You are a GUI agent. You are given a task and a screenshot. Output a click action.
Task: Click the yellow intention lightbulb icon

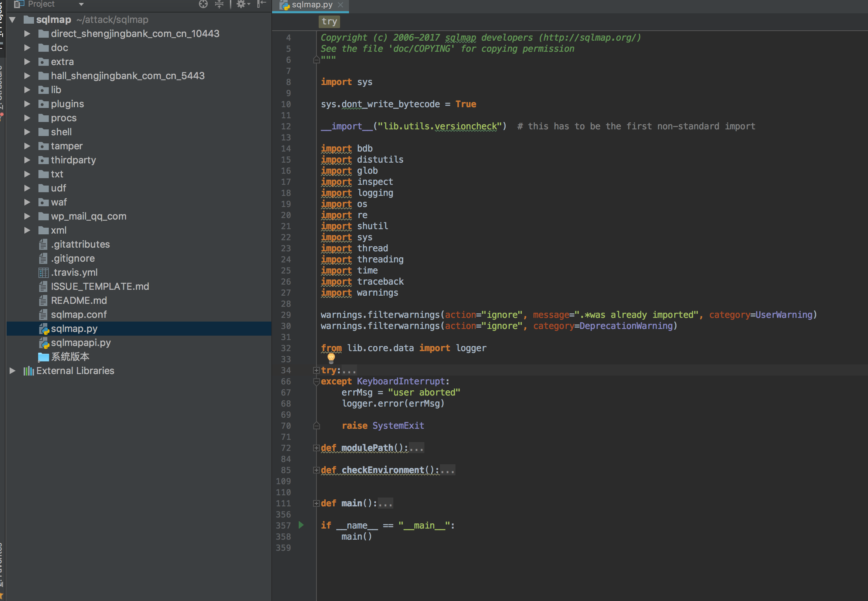[x=331, y=357]
